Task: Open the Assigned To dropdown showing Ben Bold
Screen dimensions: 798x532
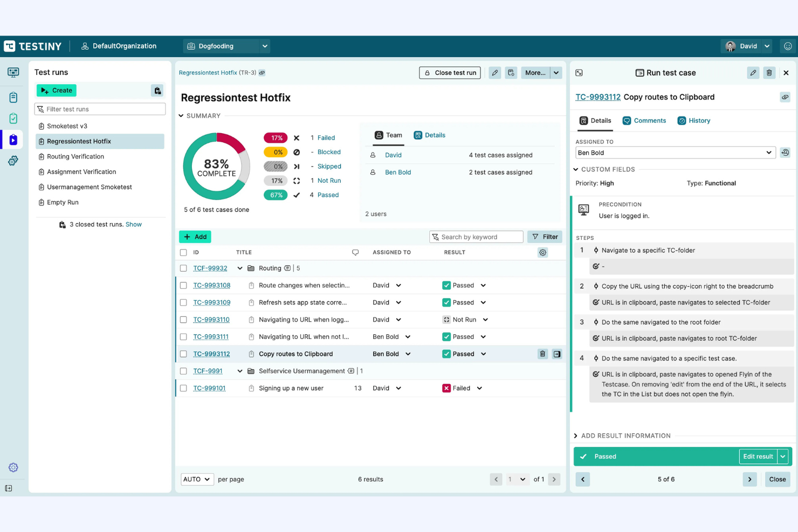Action: [x=675, y=153]
